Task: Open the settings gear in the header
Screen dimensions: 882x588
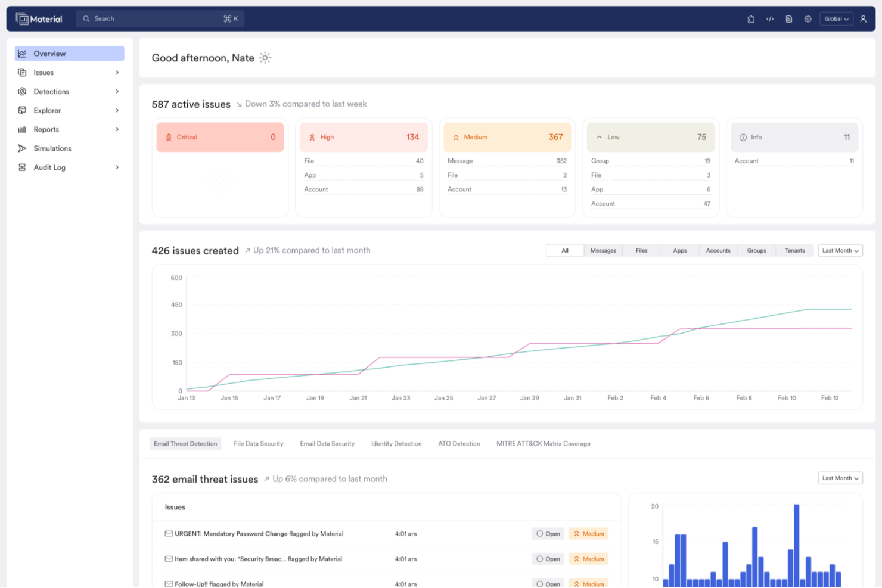Action: [808, 18]
